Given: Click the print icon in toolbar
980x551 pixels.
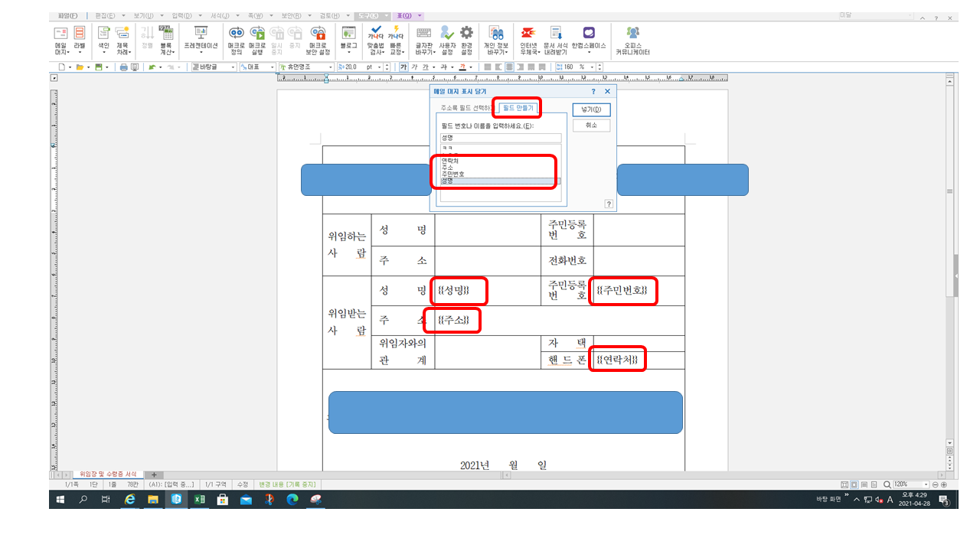Looking at the screenshot, I should click(x=124, y=67).
